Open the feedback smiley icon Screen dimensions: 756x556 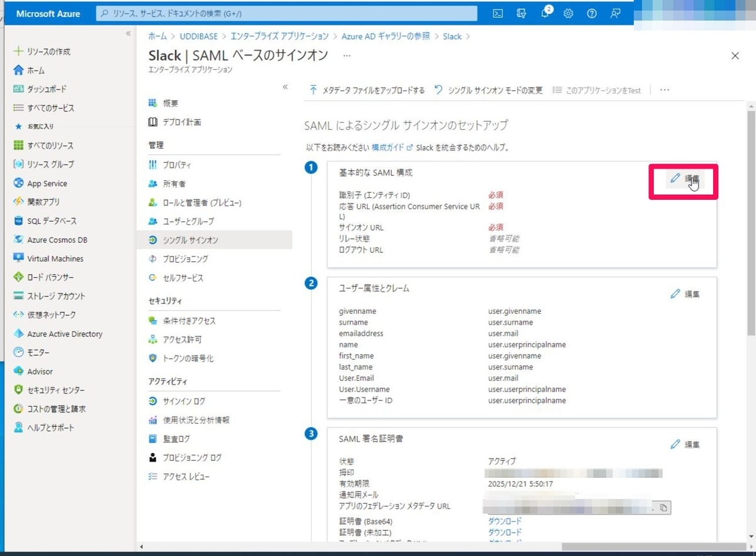click(x=616, y=13)
